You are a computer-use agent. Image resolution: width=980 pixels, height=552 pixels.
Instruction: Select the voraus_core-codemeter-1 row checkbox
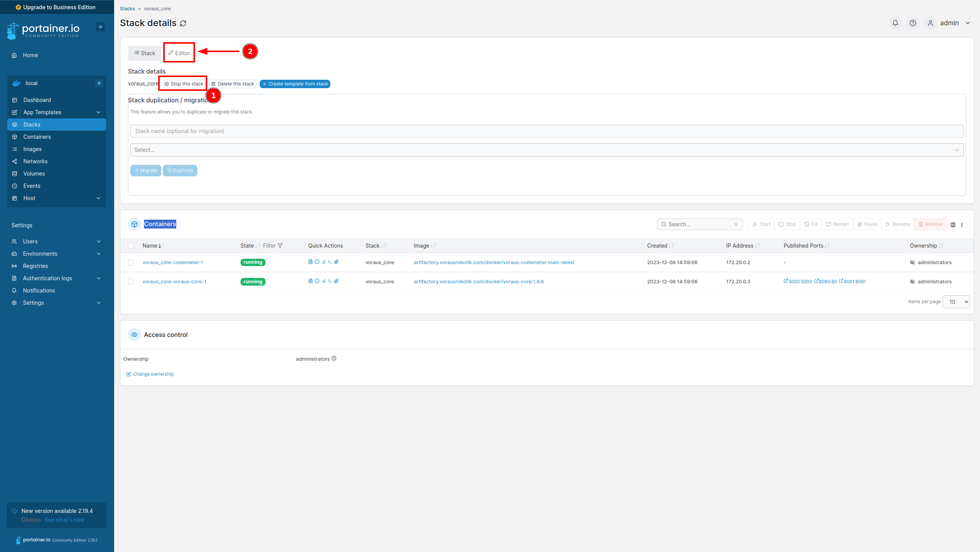[x=131, y=262]
